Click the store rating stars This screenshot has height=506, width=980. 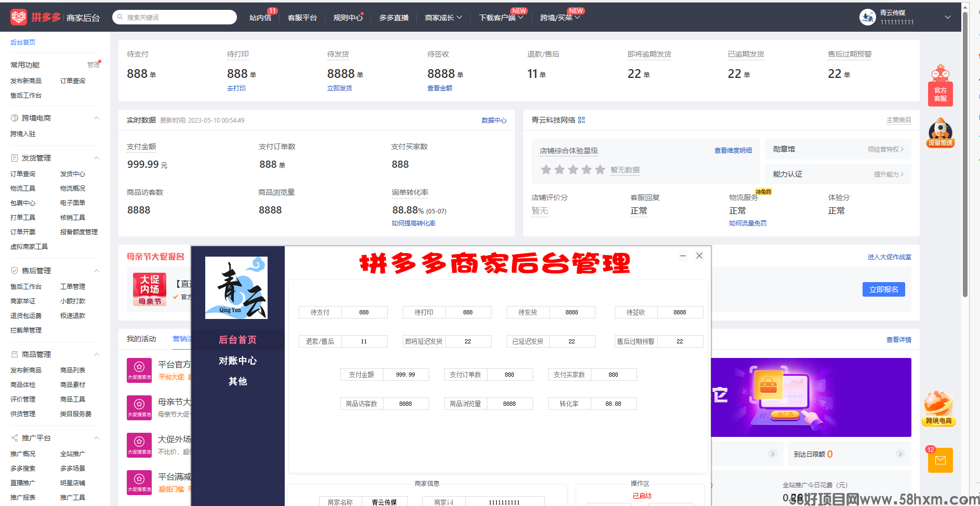(x=573, y=170)
